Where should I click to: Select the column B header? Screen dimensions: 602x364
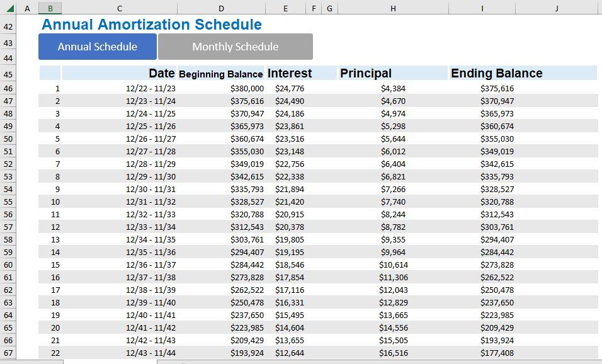coord(50,8)
